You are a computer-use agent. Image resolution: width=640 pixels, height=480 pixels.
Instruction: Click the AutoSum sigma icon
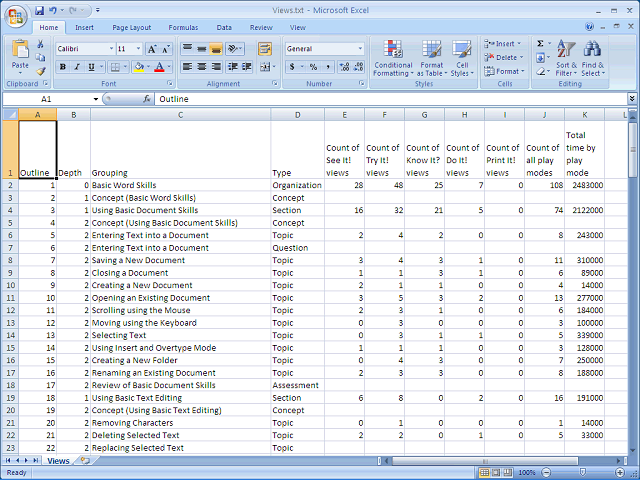click(x=540, y=44)
